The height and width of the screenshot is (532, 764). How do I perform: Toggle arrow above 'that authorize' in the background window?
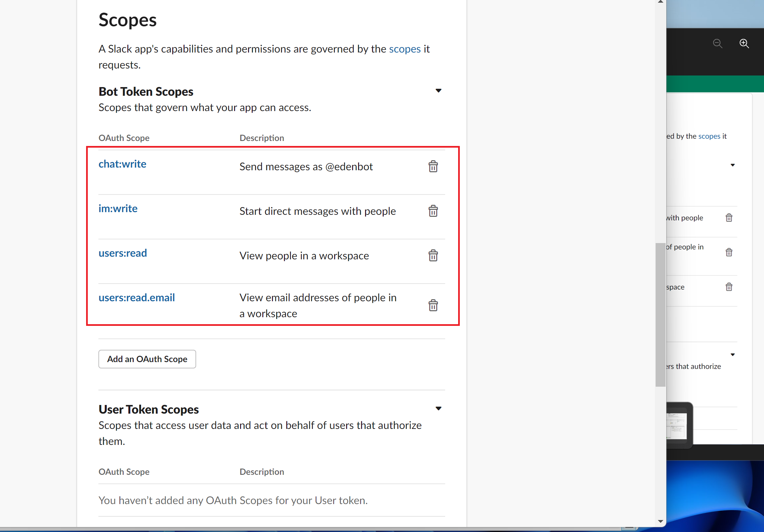point(733,355)
